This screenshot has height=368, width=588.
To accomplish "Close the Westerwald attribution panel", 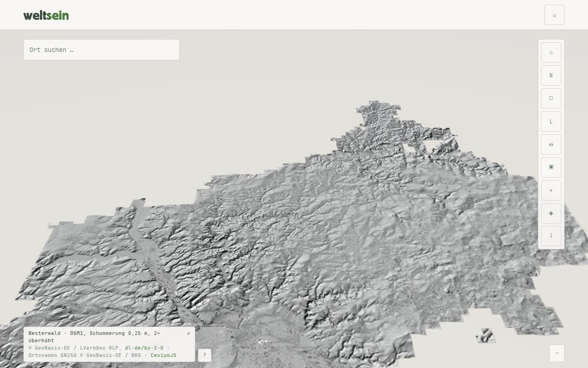I will point(189,334).
